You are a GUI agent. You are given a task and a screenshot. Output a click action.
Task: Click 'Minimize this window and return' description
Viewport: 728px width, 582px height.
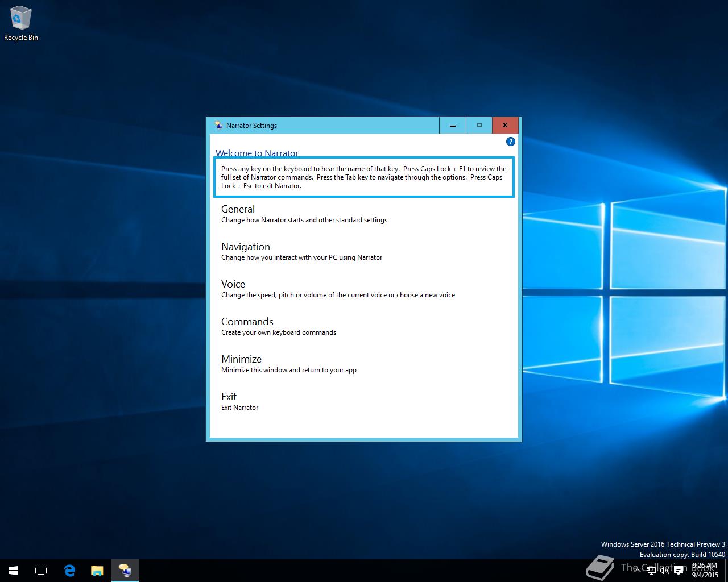point(289,370)
